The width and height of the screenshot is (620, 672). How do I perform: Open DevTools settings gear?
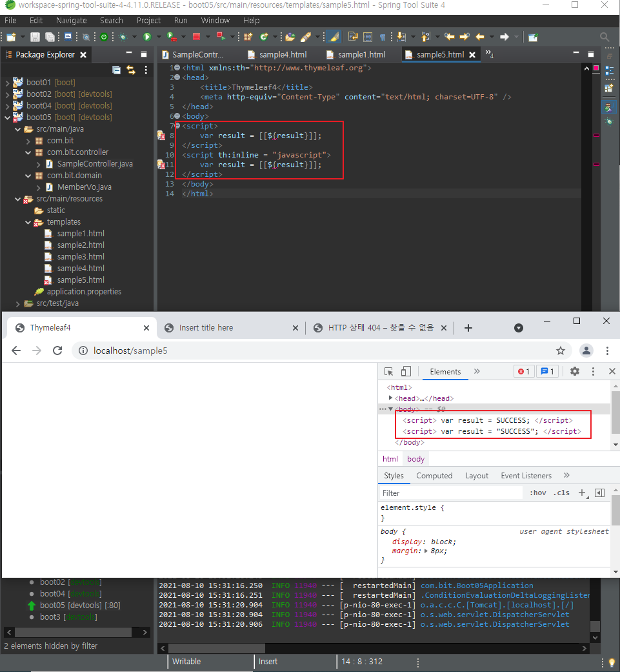(575, 372)
